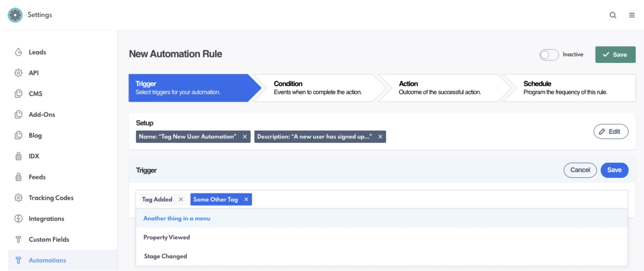644x271 pixels.
Task: Click the Leads flame icon
Action: [x=18, y=52]
